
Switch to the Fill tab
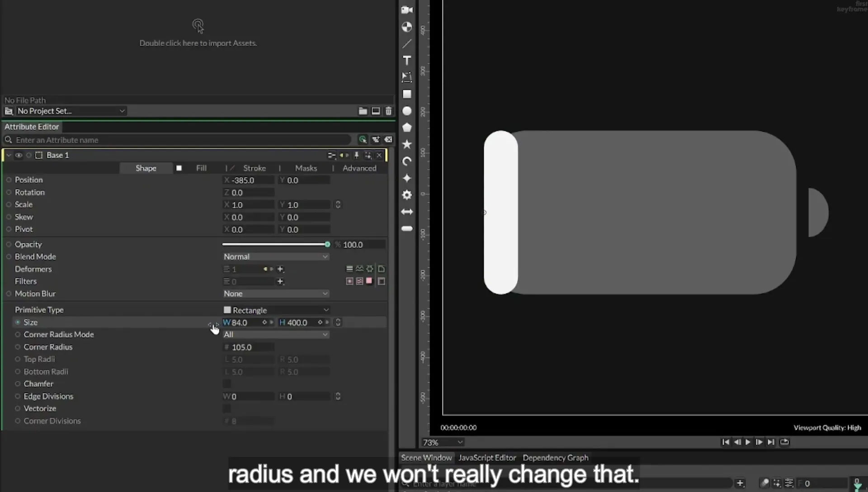pos(201,168)
